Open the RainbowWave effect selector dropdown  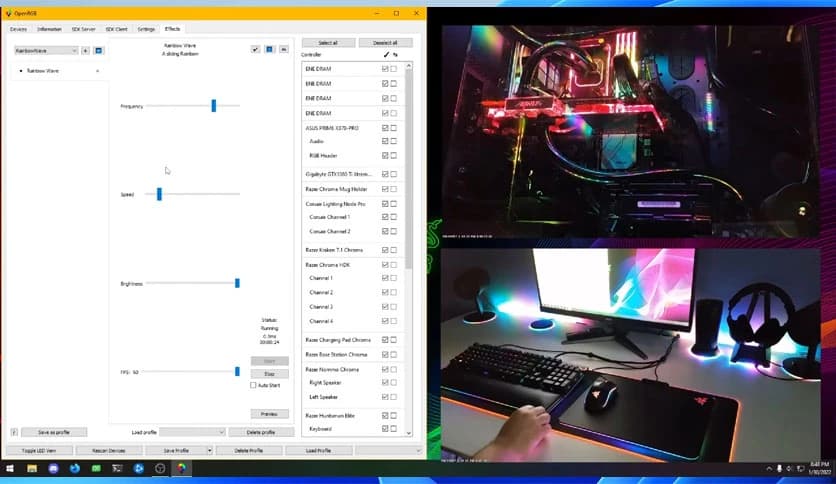(46, 51)
